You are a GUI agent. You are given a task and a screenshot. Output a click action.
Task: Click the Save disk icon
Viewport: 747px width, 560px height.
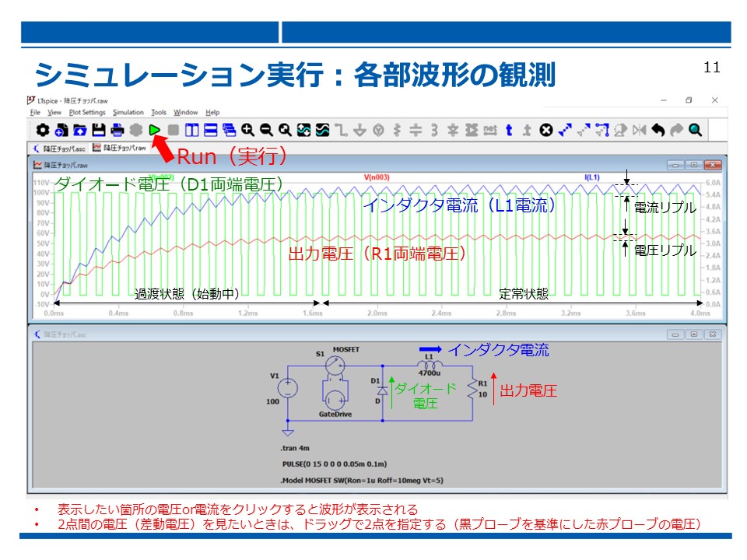tap(99, 131)
